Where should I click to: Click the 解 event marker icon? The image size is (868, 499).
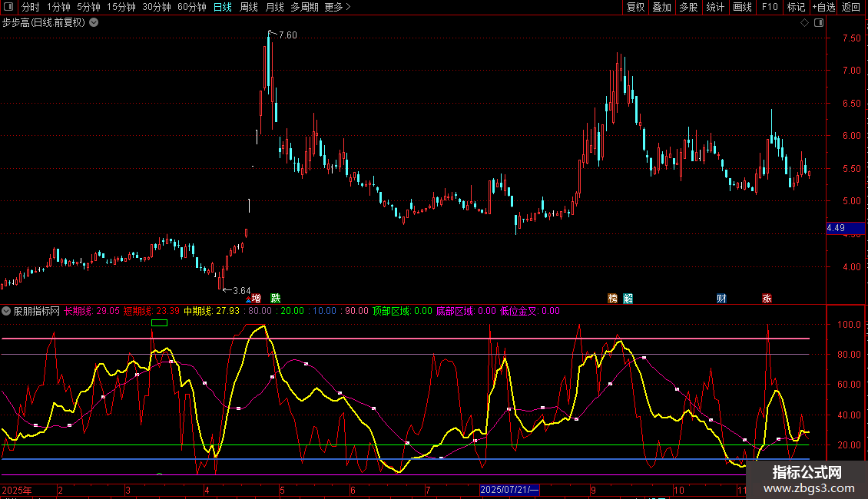click(x=628, y=298)
